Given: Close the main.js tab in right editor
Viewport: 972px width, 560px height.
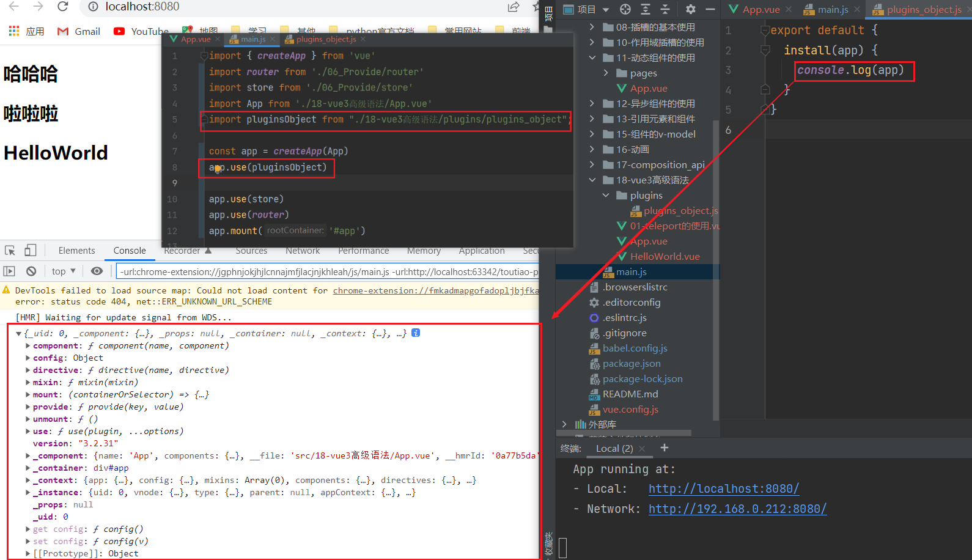Looking at the screenshot, I should point(857,9).
